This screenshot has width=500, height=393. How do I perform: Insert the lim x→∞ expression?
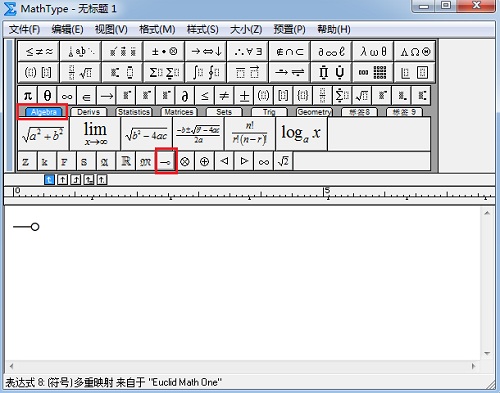95,134
